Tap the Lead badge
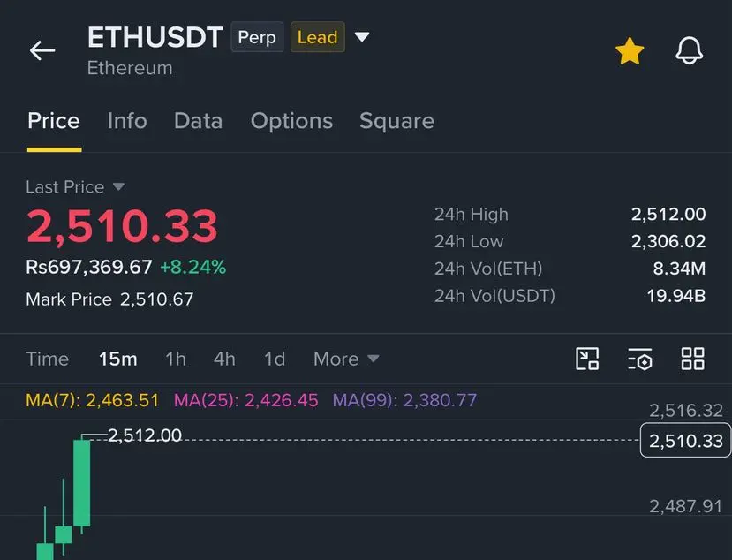The height and width of the screenshot is (560, 732). (x=318, y=37)
